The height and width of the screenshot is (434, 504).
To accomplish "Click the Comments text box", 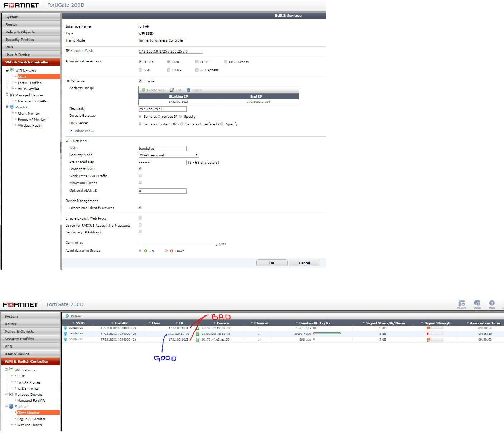I will pos(178,243).
